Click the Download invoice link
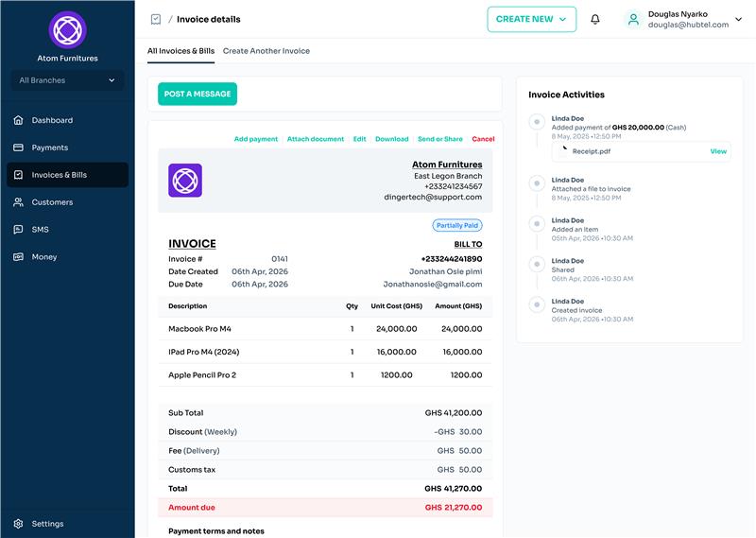The height and width of the screenshot is (538, 756). (x=391, y=139)
